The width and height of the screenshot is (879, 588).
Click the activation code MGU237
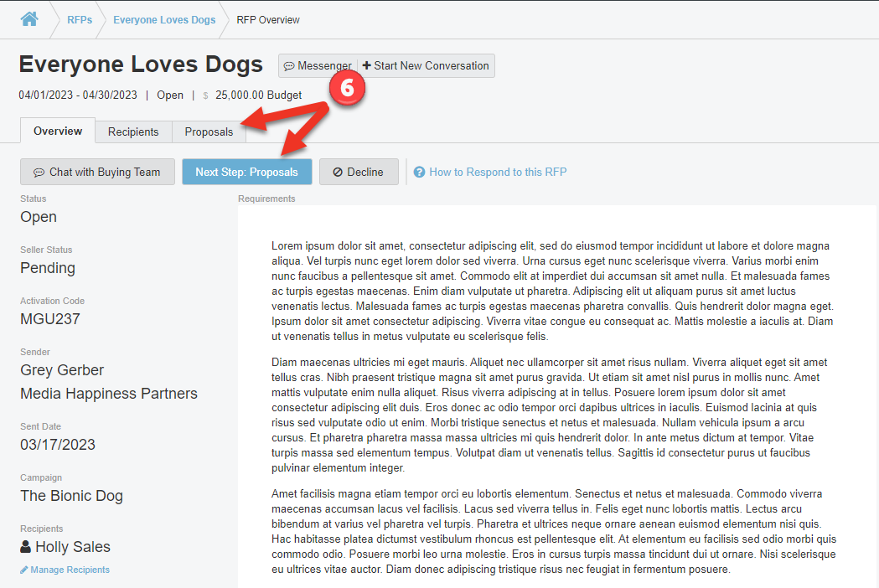coord(50,319)
